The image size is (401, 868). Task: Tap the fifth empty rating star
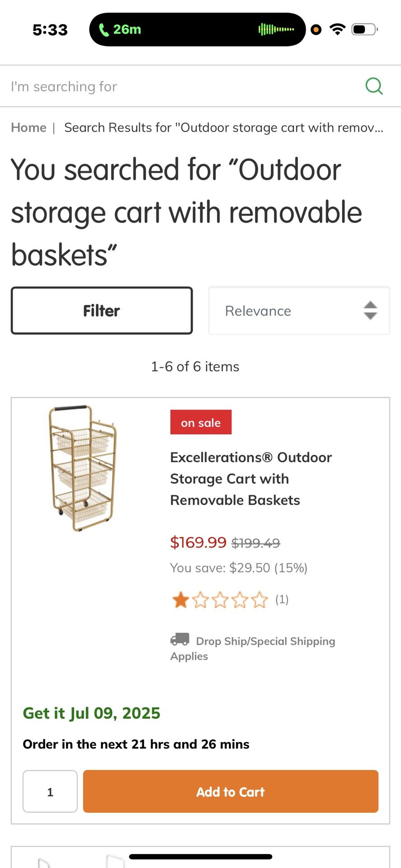tap(259, 600)
